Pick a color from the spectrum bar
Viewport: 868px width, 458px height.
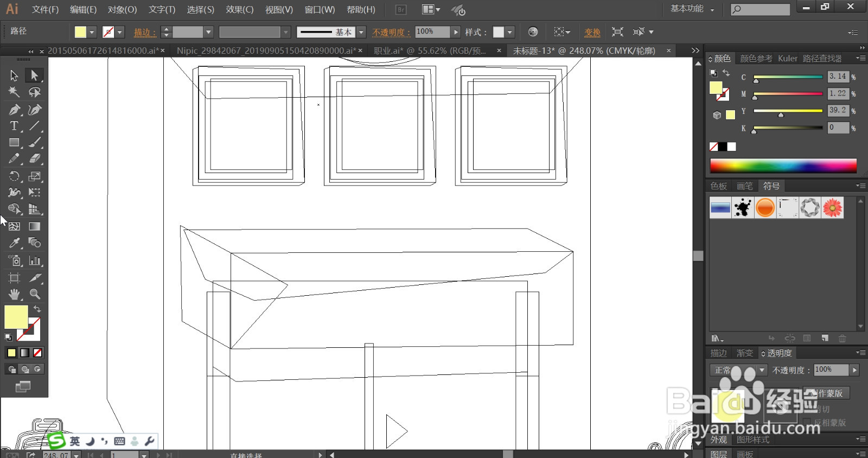783,166
